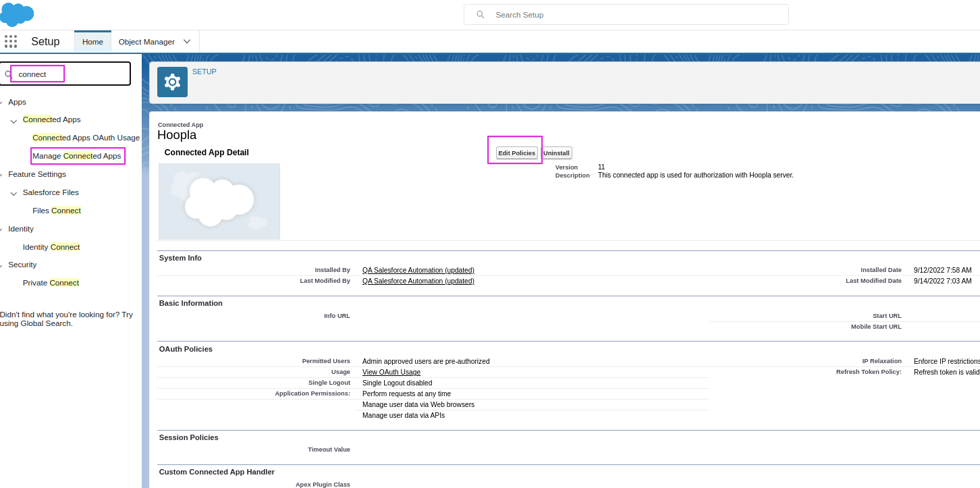Image resolution: width=980 pixels, height=488 pixels.
Task: Click the "Hoopla" app name heading
Action: (177, 135)
